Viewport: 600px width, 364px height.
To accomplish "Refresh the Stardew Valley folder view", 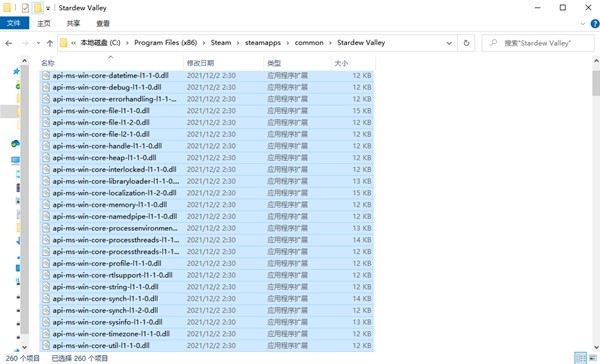I will (x=466, y=43).
